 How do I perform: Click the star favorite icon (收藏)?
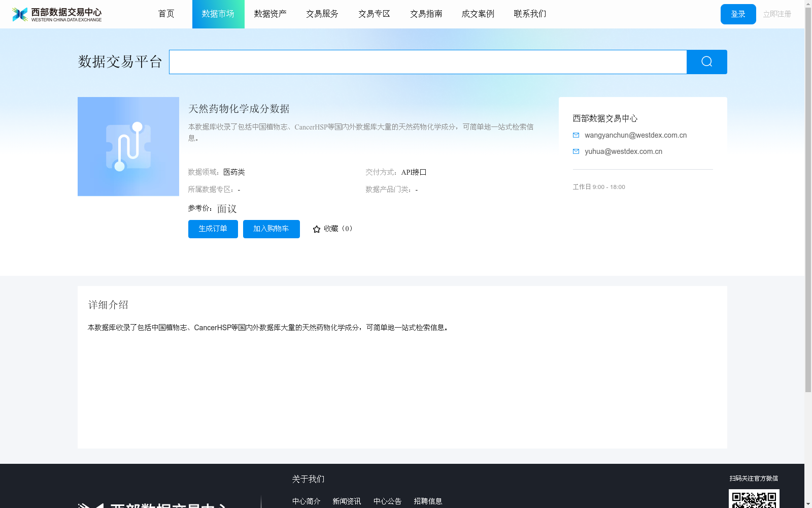tap(317, 229)
